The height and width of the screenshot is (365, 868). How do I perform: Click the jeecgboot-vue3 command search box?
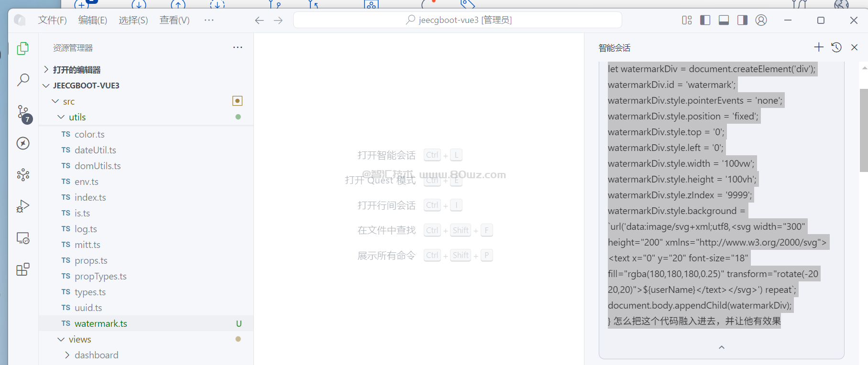point(458,20)
